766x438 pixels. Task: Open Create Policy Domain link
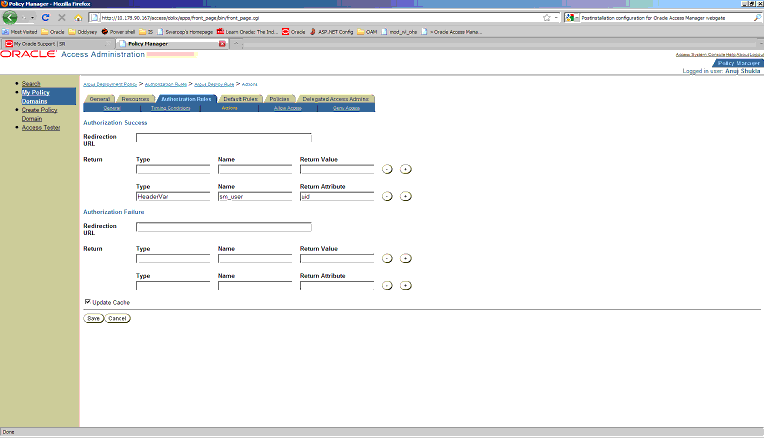(39, 114)
